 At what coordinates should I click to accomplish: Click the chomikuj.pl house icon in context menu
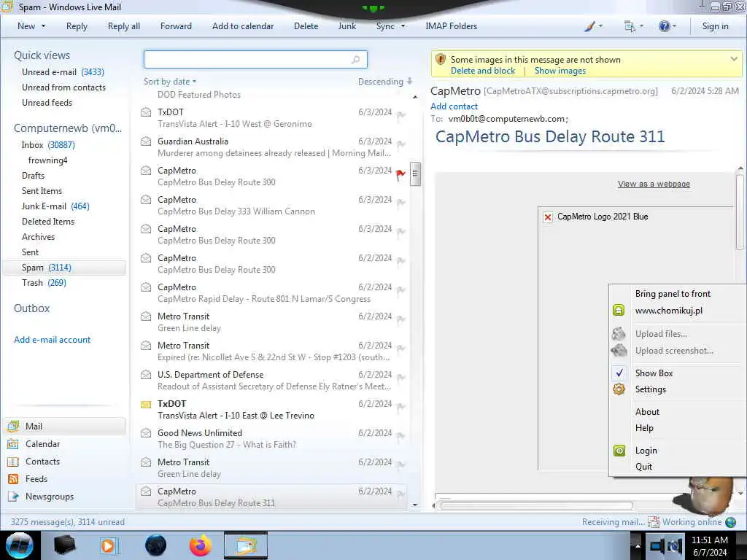(x=619, y=311)
